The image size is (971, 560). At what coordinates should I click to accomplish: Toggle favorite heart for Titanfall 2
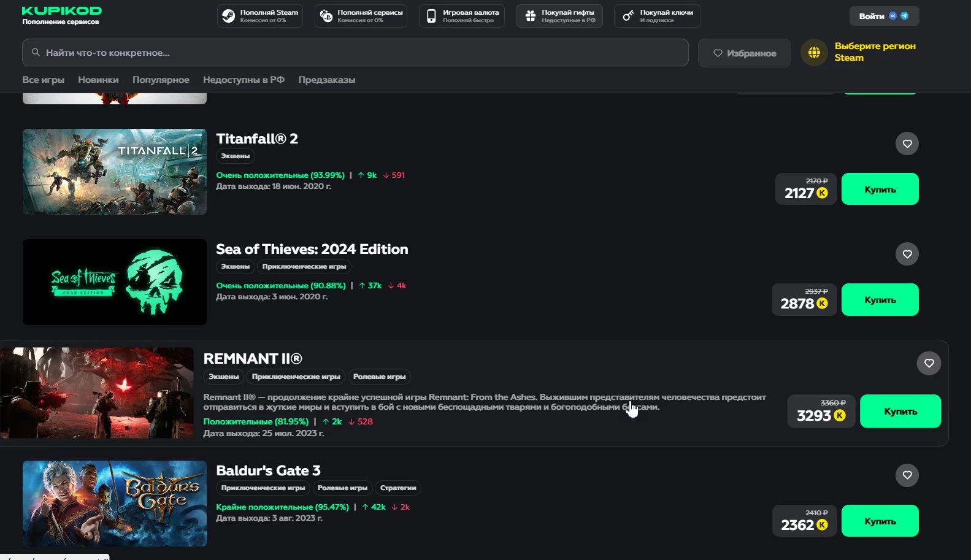pos(907,144)
